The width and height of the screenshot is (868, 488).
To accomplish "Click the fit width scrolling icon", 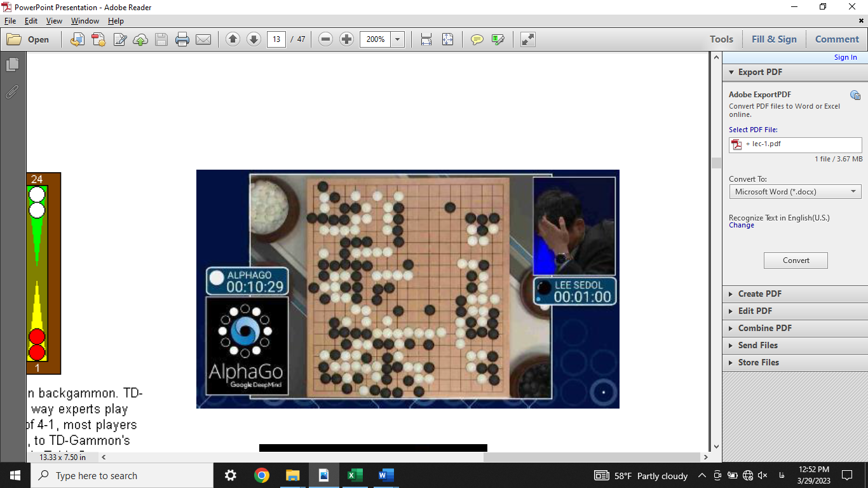I will click(x=426, y=39).
